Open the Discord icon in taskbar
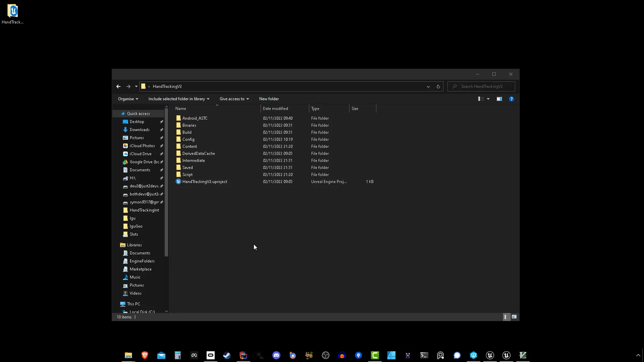 [276, 355]
